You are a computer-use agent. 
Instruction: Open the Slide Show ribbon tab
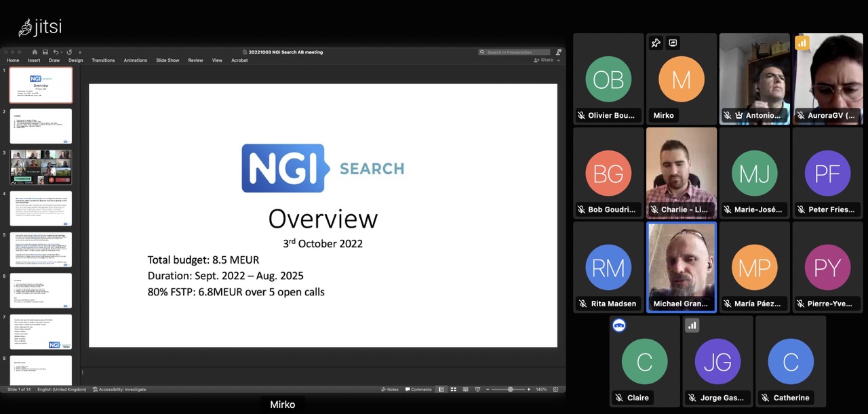[167, 60]
